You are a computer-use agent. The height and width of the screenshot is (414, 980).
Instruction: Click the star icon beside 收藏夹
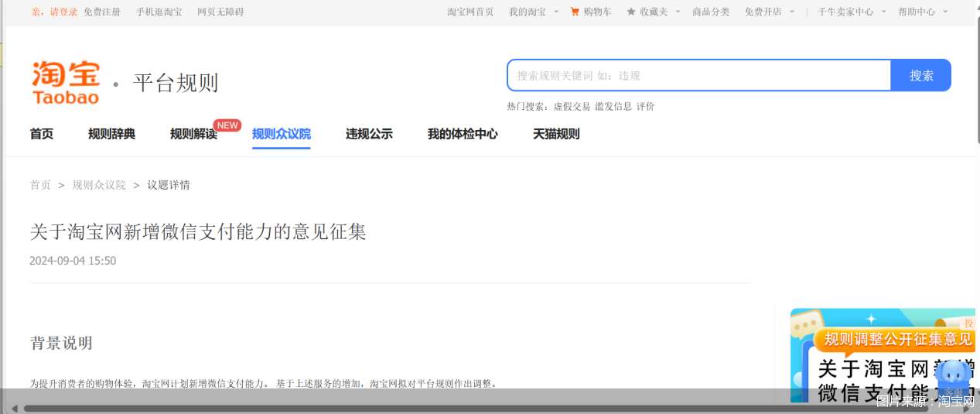click(x=631, y=12)
